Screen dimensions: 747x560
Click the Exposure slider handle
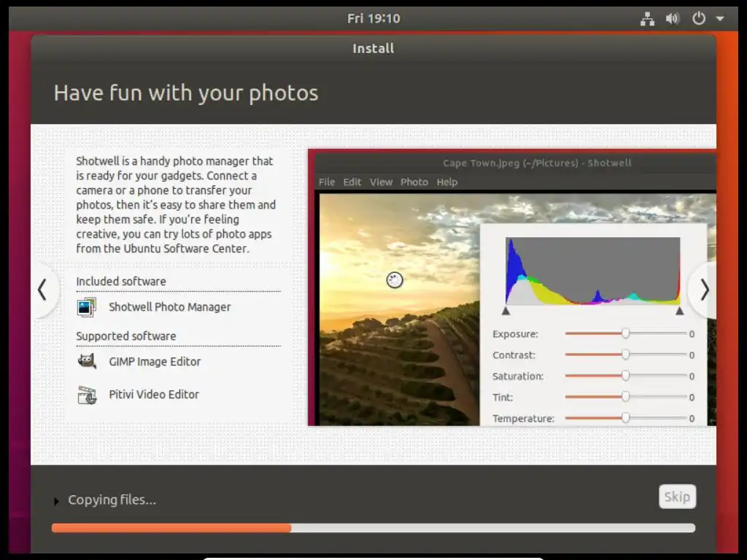coord(625,334)
